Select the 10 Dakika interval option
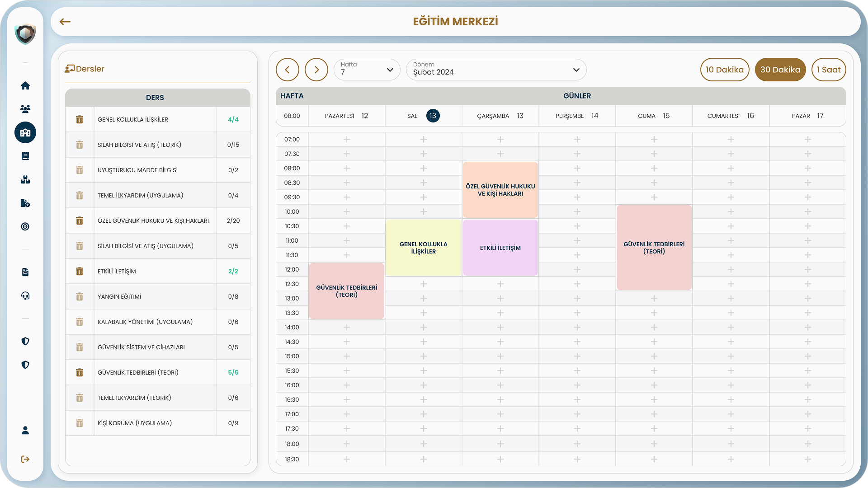 pos(725,70)
